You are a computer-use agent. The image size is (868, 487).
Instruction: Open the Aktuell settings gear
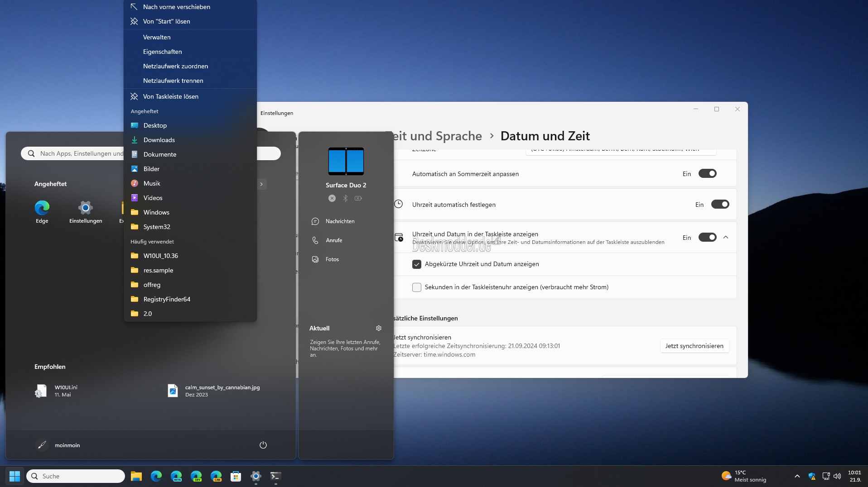tap(379, 328)
